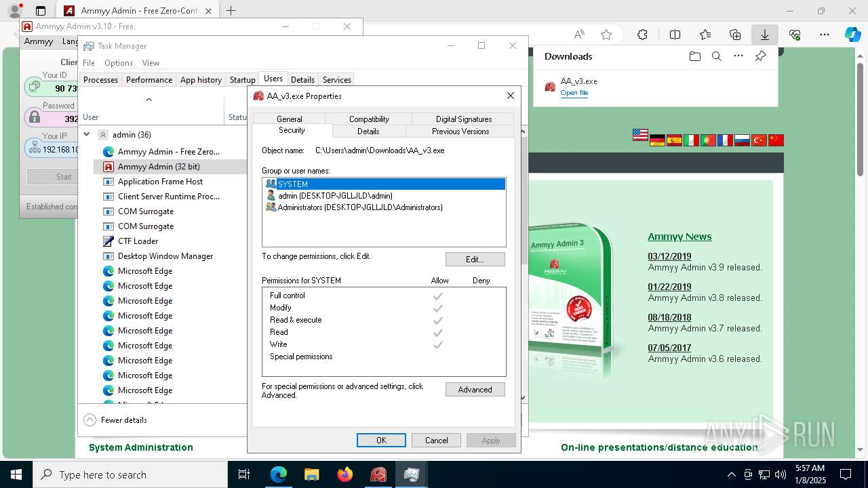Open the Previous Versions tab

click(x=460, y=131)
